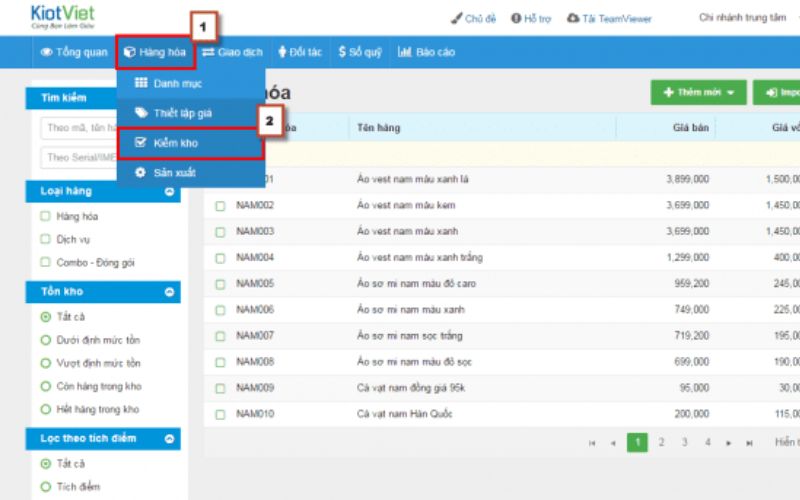Collapse the Tồn kho filter panel
Screen dimensions: 800x500
(169, 292)
